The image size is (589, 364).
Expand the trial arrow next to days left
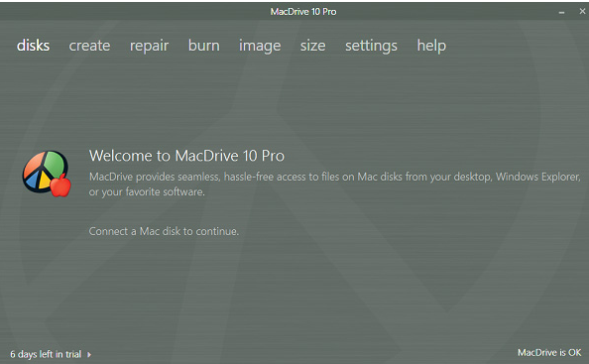click(89, 354)
